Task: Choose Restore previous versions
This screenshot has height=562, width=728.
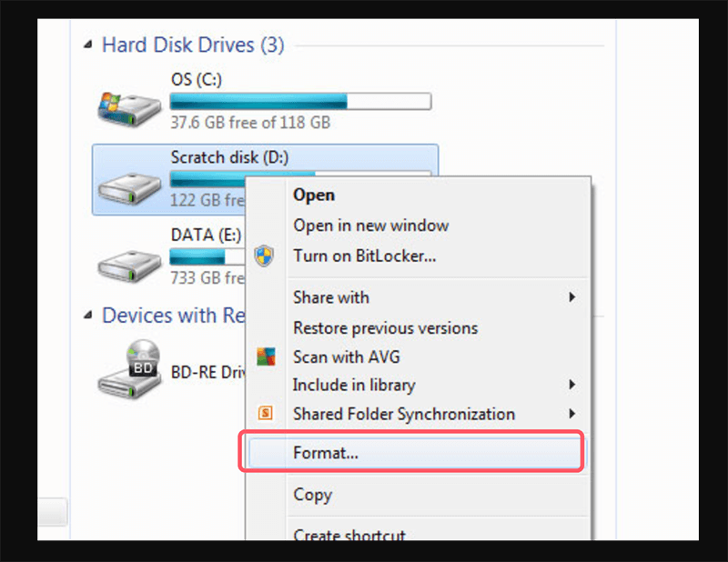Action: point(386,327)
